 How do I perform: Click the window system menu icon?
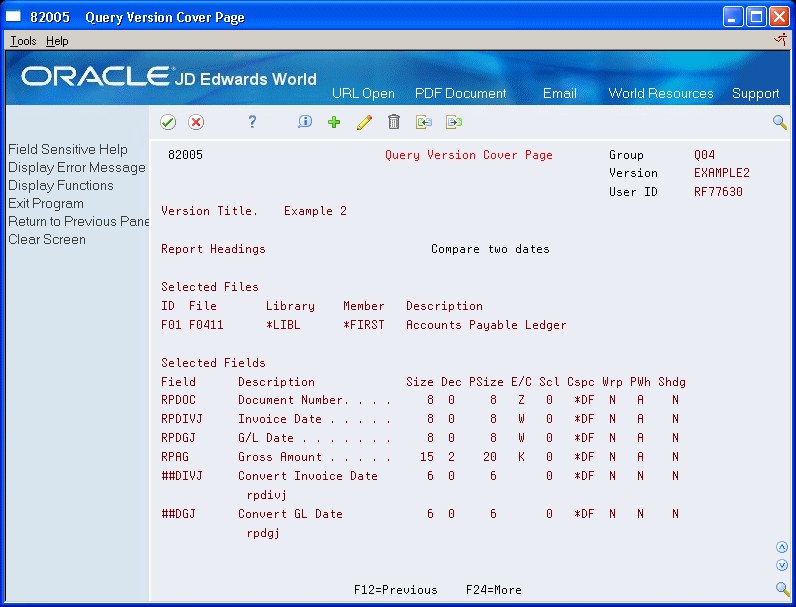[13, 17]
